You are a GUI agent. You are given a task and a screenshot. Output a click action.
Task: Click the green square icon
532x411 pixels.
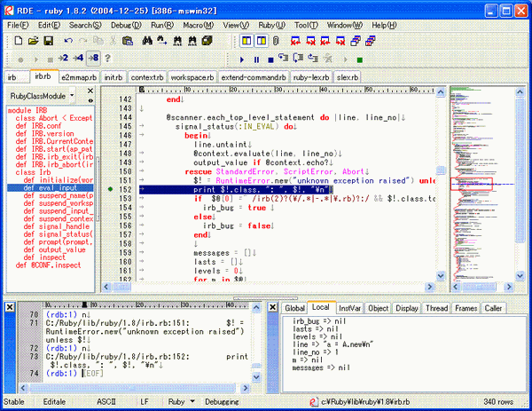click(x=360, y=60)
